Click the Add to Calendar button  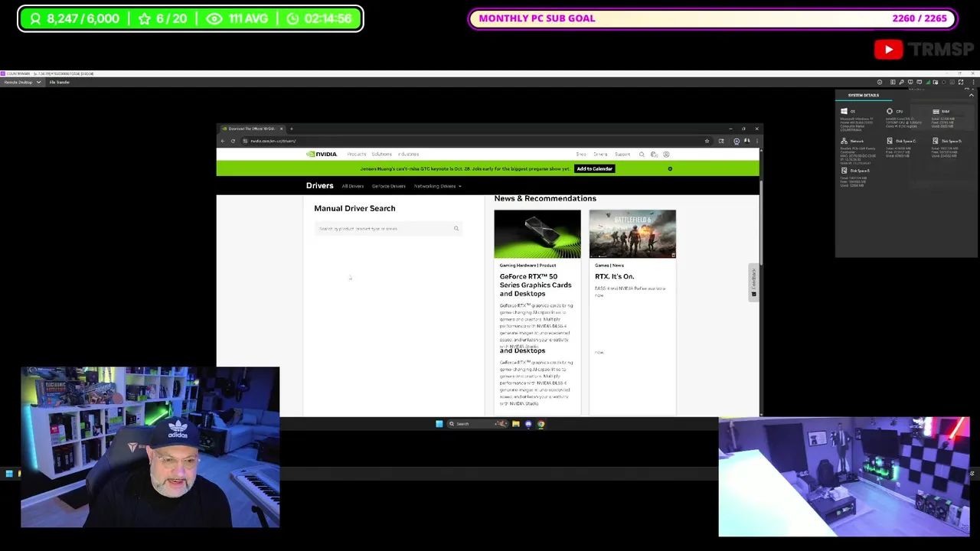[x=595, y=168]
